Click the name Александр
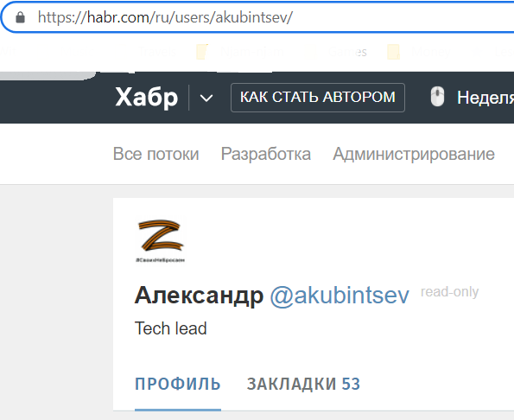Image resolution: width=514 pixels, height=420 pixels. click(199, 296)
